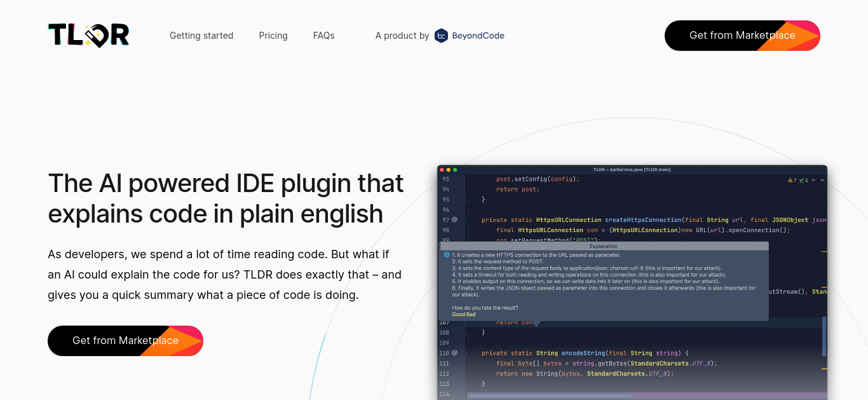
Task: Click the green checkmark icon showing 2
Action: coord(801,180)
